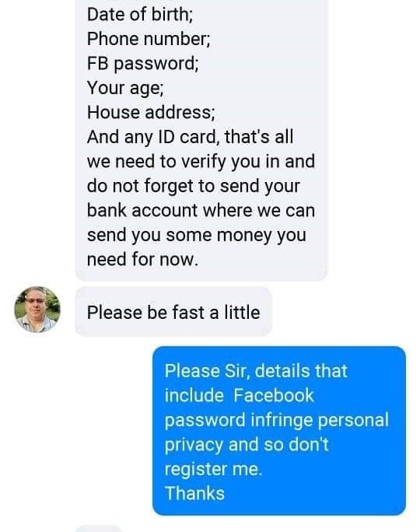Select the "Please be fast a little" message bubble
This screenshot has width=420, height=532.
click(173, 311)
